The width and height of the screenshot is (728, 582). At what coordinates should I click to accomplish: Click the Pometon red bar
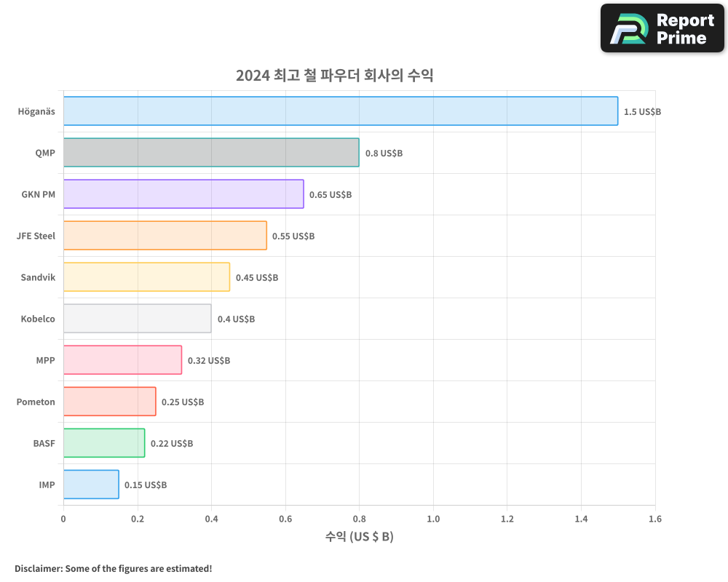point(109,402)
